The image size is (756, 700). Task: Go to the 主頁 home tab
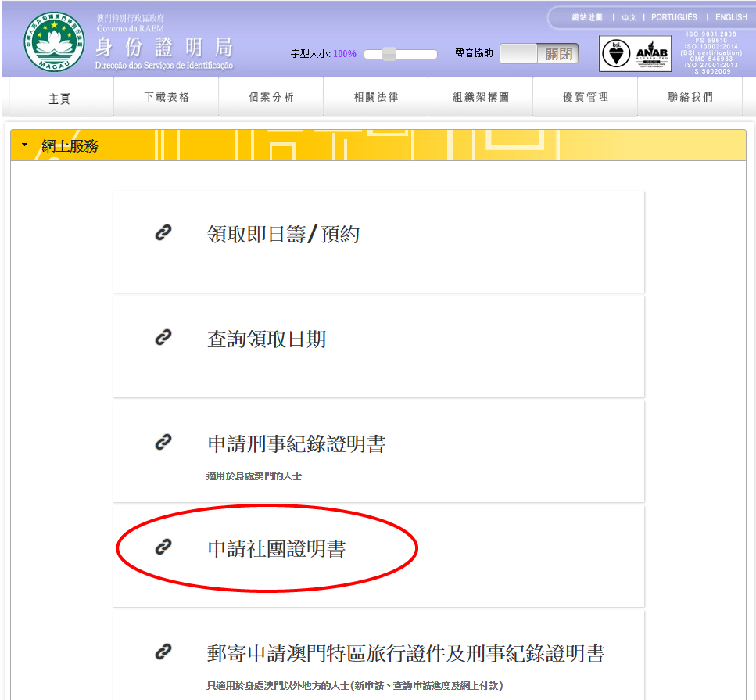click(60, 98)
